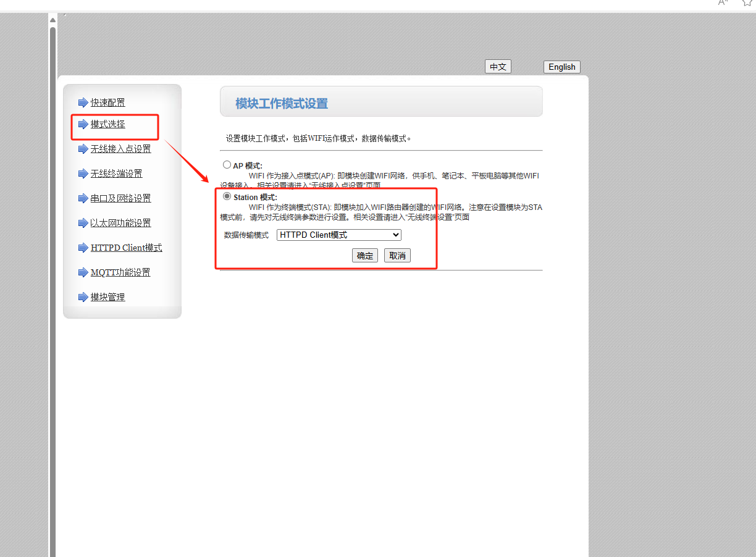Click the arrow icon beside 模式选择
The width and height of the screenshot is (756, 557).
click(83, 124)
